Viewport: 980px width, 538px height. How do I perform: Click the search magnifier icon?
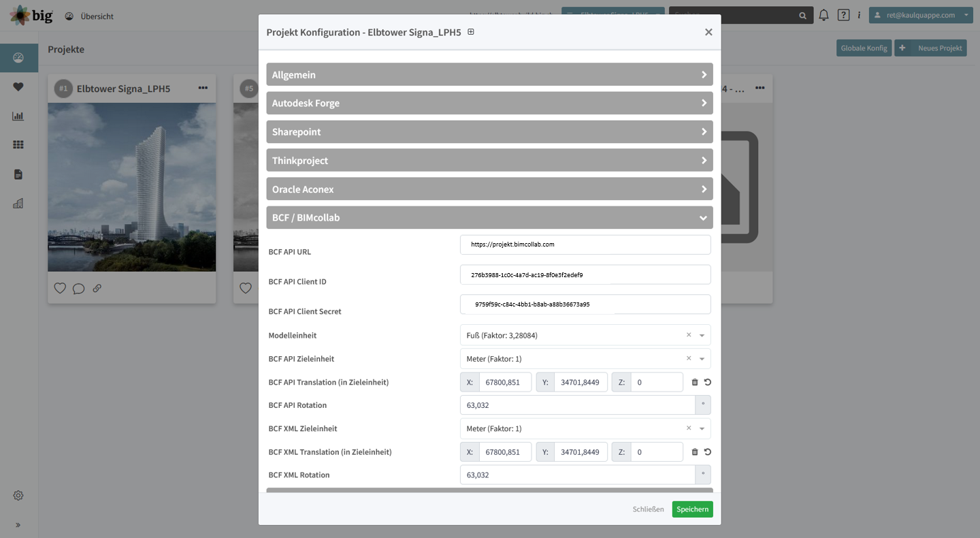pos(803,16)
